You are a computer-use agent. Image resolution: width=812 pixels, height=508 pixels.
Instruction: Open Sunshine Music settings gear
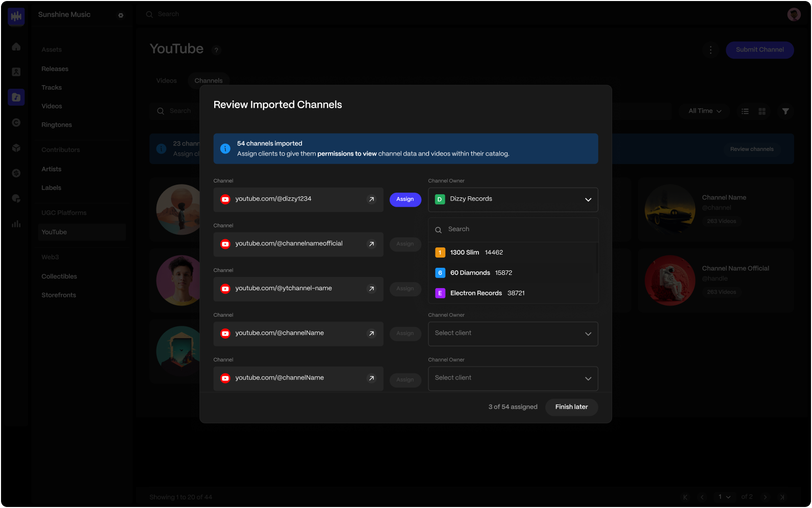click(121, 15)
